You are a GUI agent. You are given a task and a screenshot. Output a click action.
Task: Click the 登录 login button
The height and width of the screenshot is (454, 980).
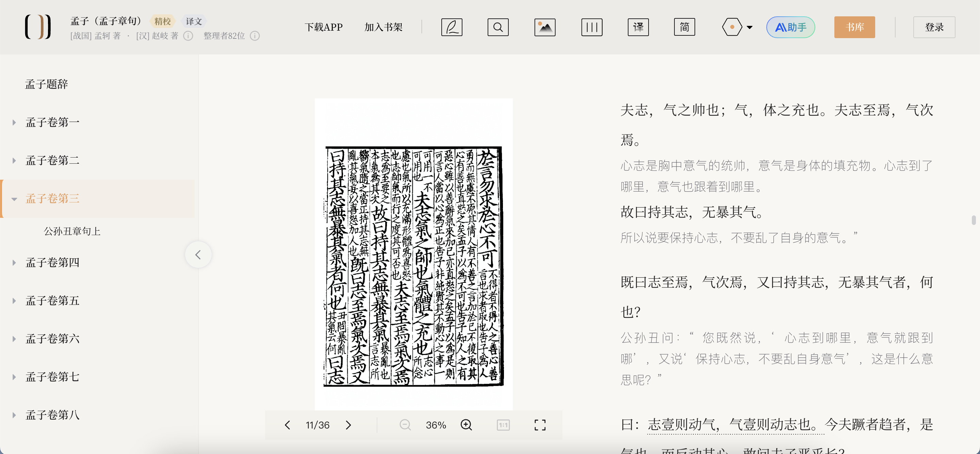pyautogui.click(x=934, y=27)
